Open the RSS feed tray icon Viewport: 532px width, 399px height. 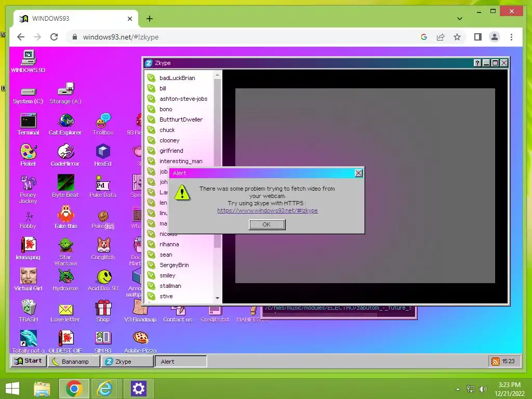click(495, 362)
